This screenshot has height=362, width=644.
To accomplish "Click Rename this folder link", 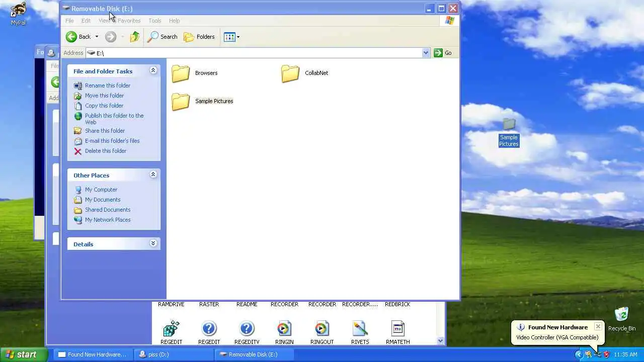I will point(108,85).
